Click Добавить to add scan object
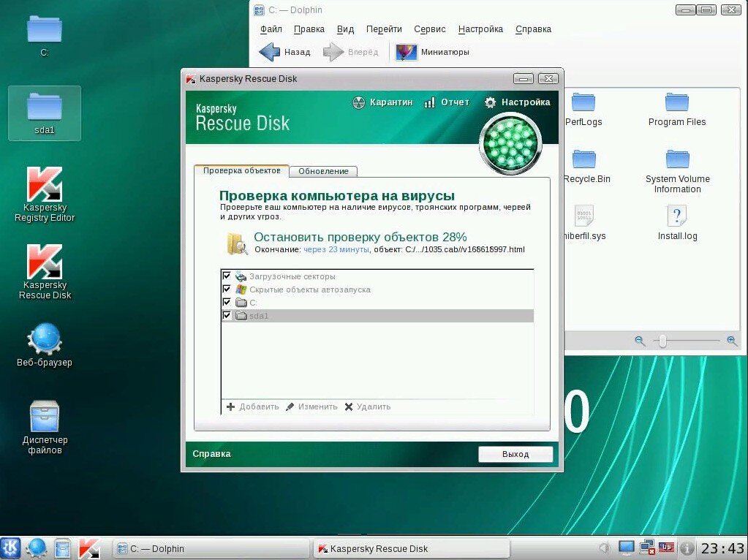Screen dimensions: 748x560 [253, 407]
